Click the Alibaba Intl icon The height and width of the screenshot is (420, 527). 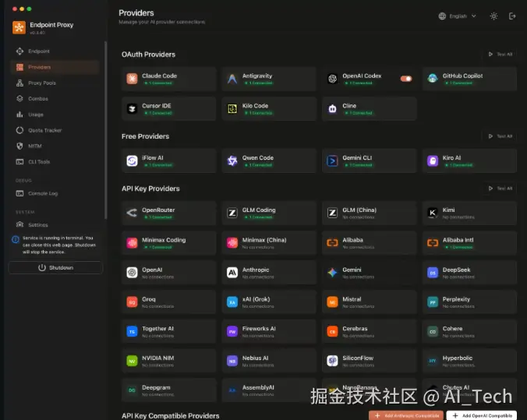pyautogui.click(x=432, y=242)
